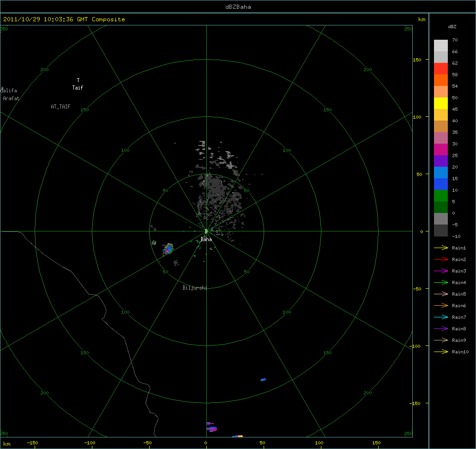Click the Rain10 legend label
The height and width of the screenshot is (449, 476).
click(x=460, y=352)
